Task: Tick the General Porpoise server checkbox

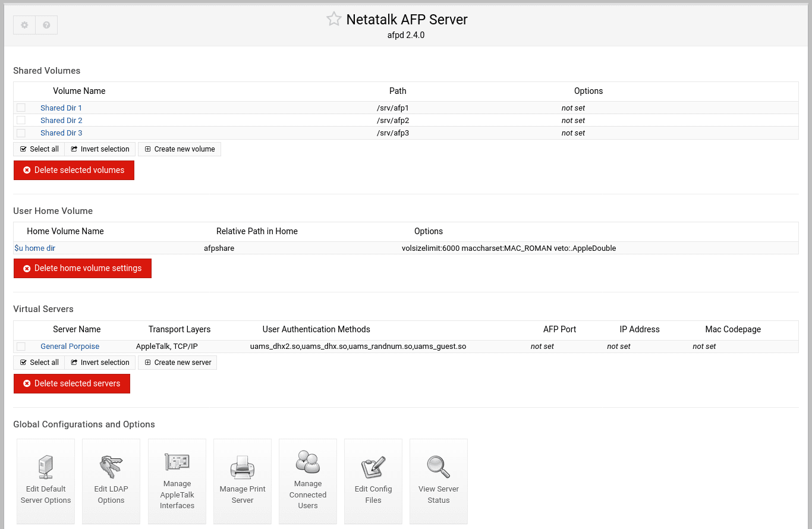Action: 21,346
